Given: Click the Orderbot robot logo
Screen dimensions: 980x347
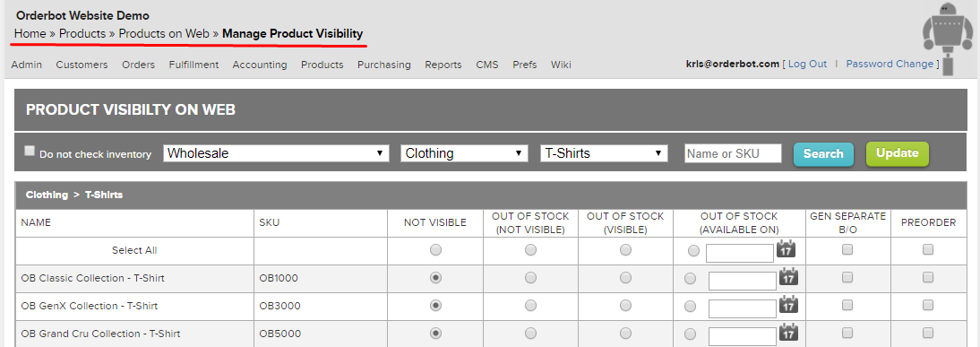Looking at the screenshot, I should (x=949, y=39).
